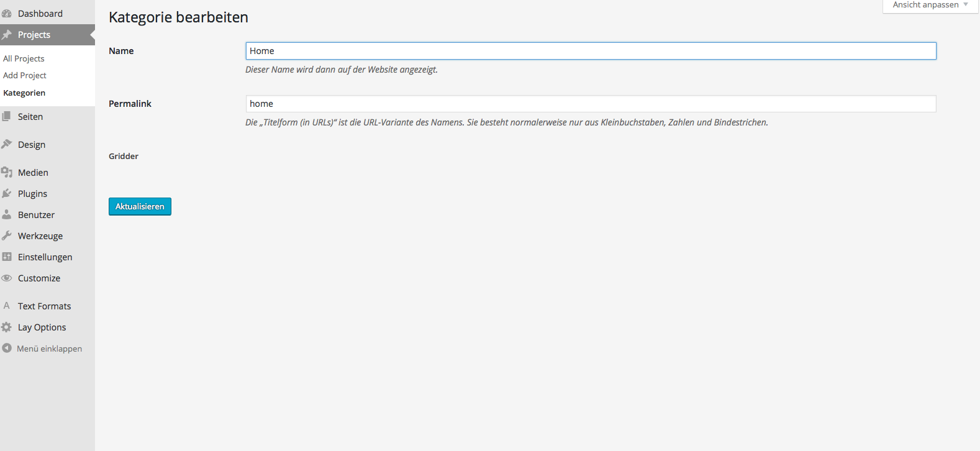Click the Einstellungen settings icon
Screen dimensions: 980x451
7,257
